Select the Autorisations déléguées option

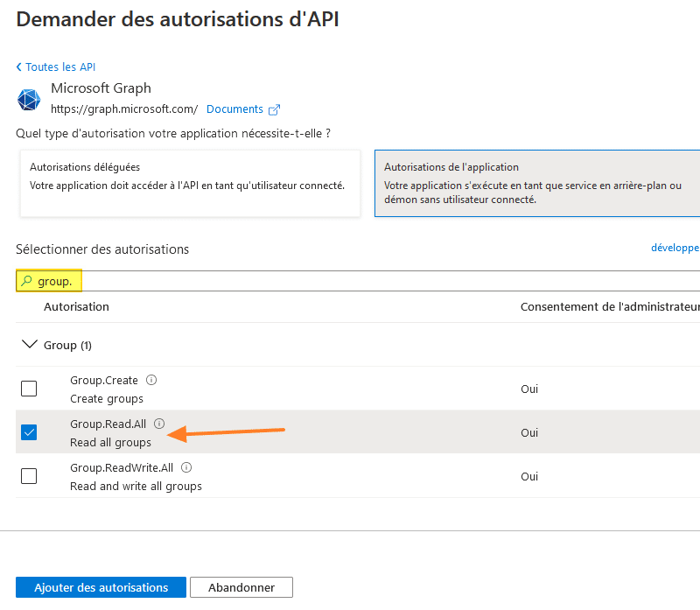[x=190, y=183]
